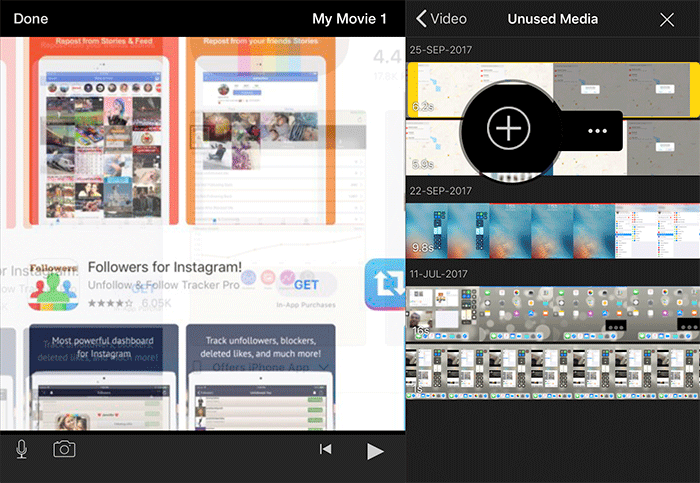
Task: Tap the Done button
Action: pos(31,19)
